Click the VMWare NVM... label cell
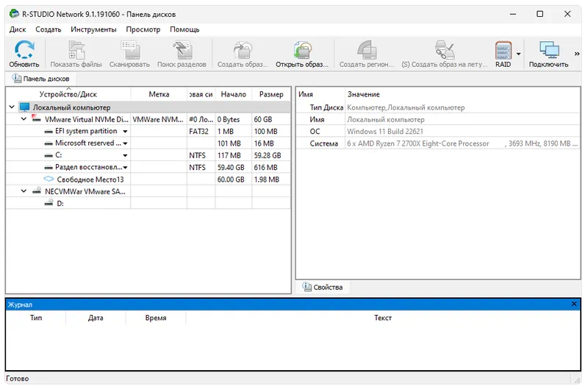The image size is (588, 390). pos(158,119)
